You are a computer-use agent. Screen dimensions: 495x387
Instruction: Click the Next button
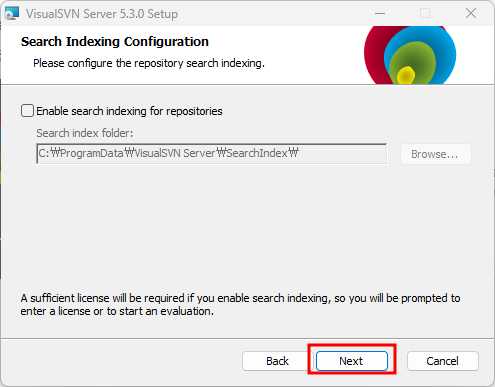352,361
